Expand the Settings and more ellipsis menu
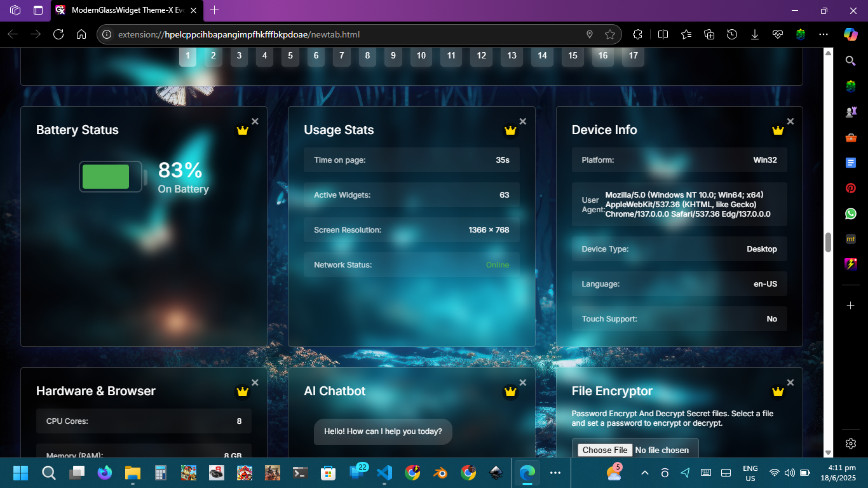Screen dimensions: 868x488 pos(824,34)
